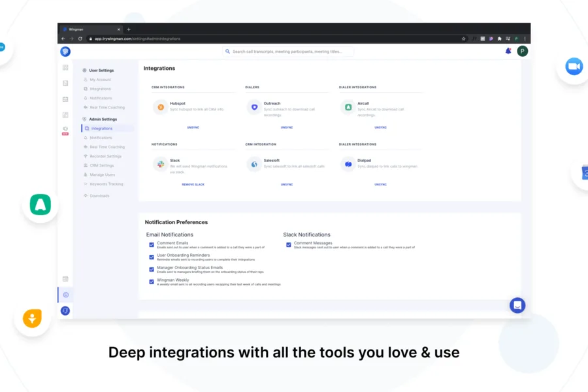The height and width of the screenshot is (392, 588).
Task: Click Remove Slack
Action: pyautogui.click(x=193, y=184)
